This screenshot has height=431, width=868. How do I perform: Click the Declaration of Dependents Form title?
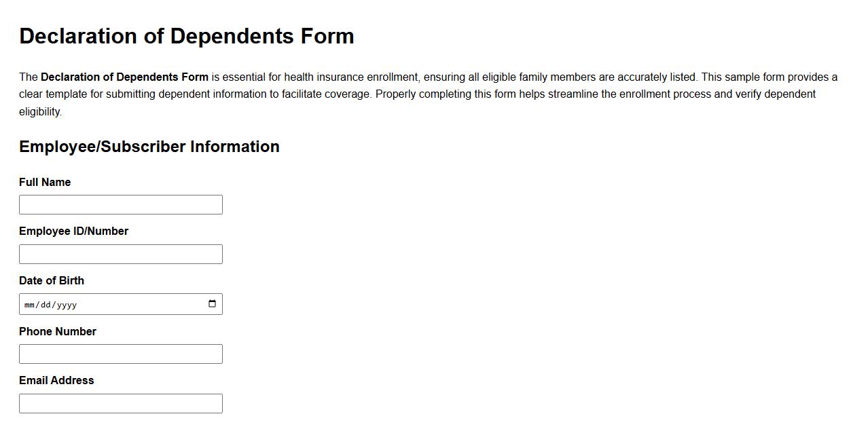[187, 36]
